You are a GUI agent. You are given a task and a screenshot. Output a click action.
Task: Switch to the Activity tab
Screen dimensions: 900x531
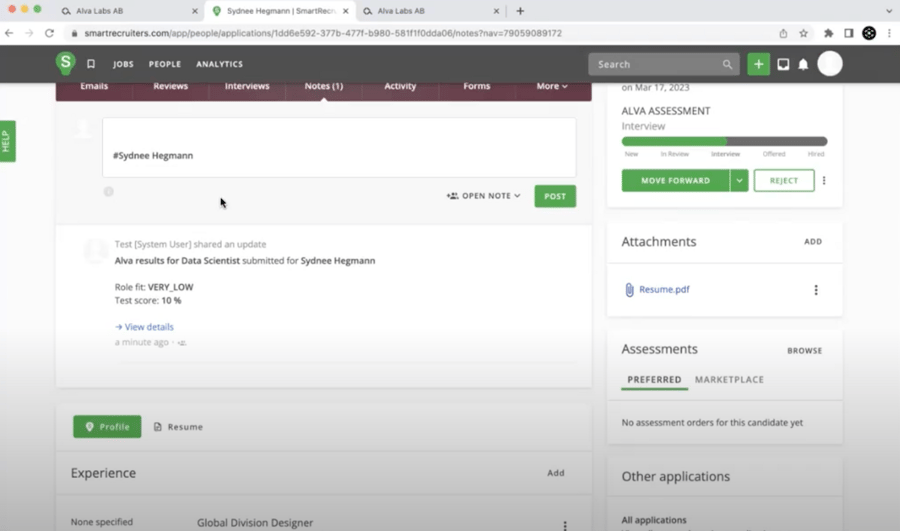pyautogui.click(x=400, y=86)
